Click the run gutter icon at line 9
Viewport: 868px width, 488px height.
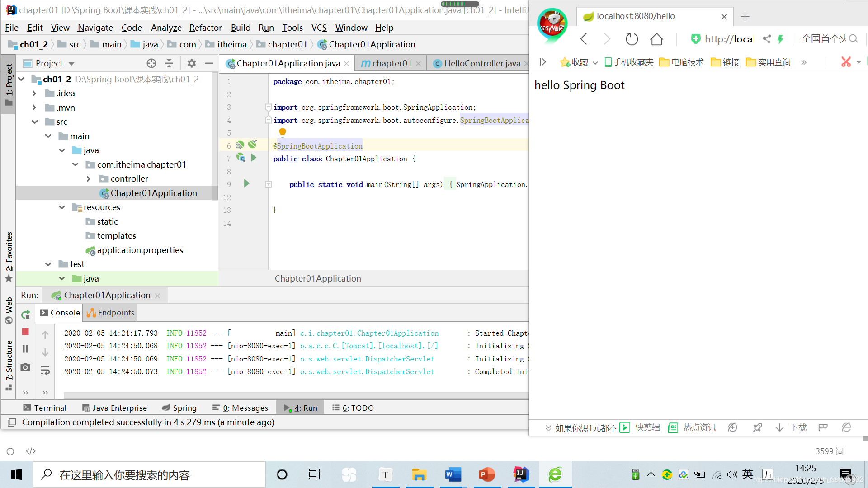pyautogui.click(x=246, y=183)
